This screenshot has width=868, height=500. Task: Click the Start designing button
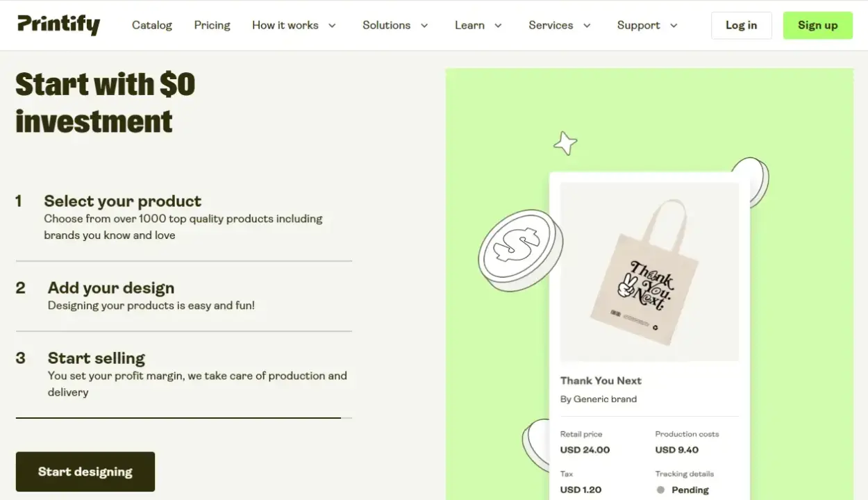85,472
